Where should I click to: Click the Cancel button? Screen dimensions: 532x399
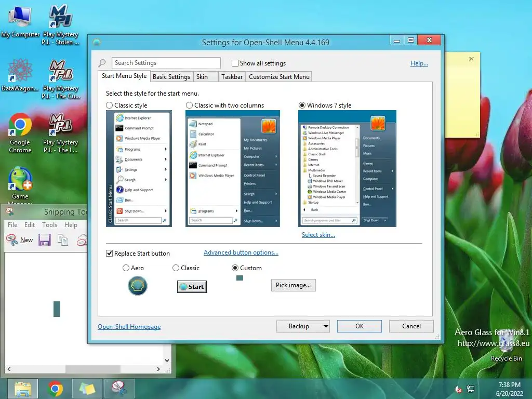[x=411, y=326]
